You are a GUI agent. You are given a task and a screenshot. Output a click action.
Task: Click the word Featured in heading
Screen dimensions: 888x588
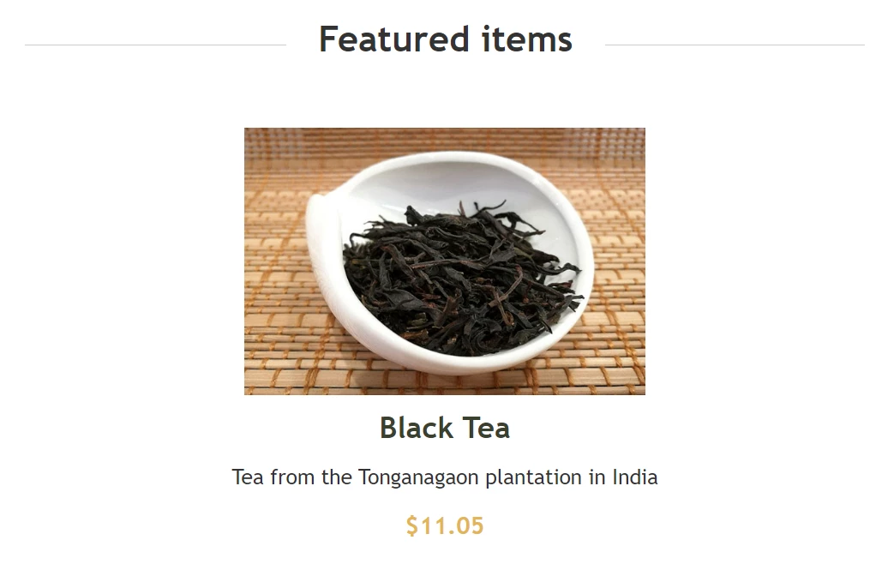click(x=394, y=39)
